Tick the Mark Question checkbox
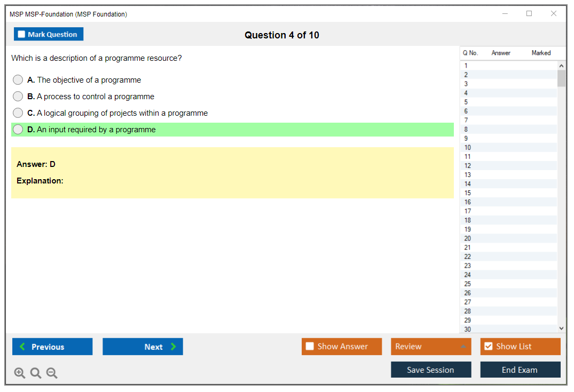The height and width of the screenshot is (392, 574). point(22,35)
